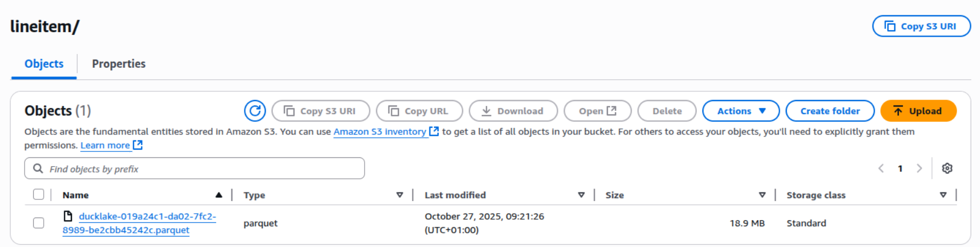Click the Learn more external link icon
980x247 pixels.
click(138, 145)
